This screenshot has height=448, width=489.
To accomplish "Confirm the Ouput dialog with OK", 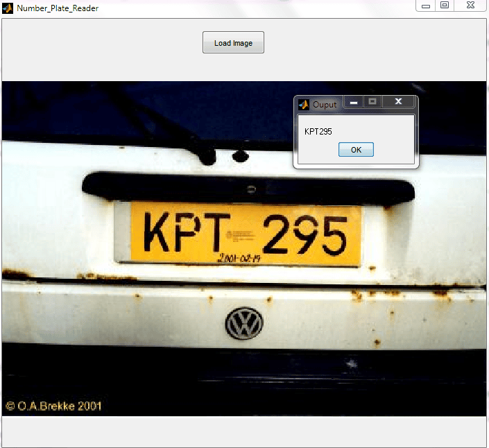I will (356, 150).
